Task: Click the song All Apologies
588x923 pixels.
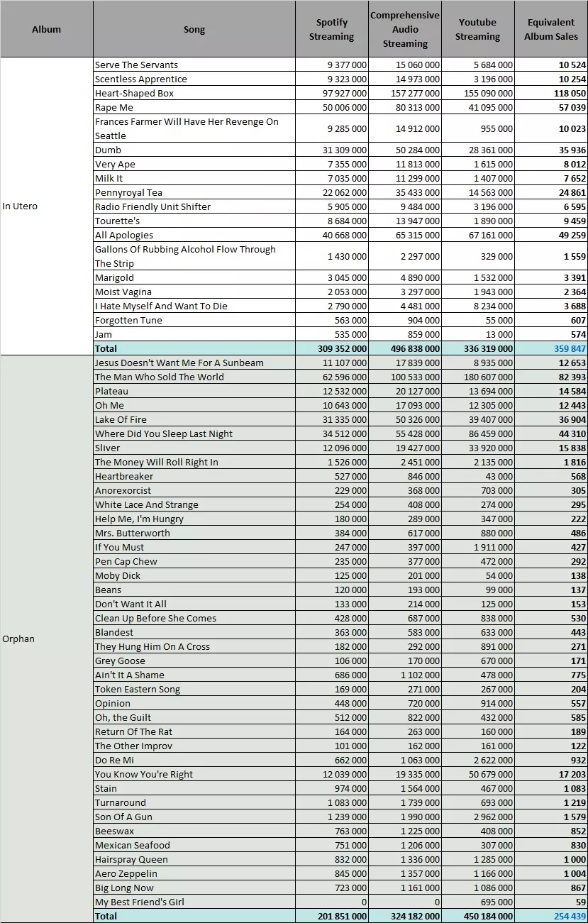Action: click(x=194, y=235)
